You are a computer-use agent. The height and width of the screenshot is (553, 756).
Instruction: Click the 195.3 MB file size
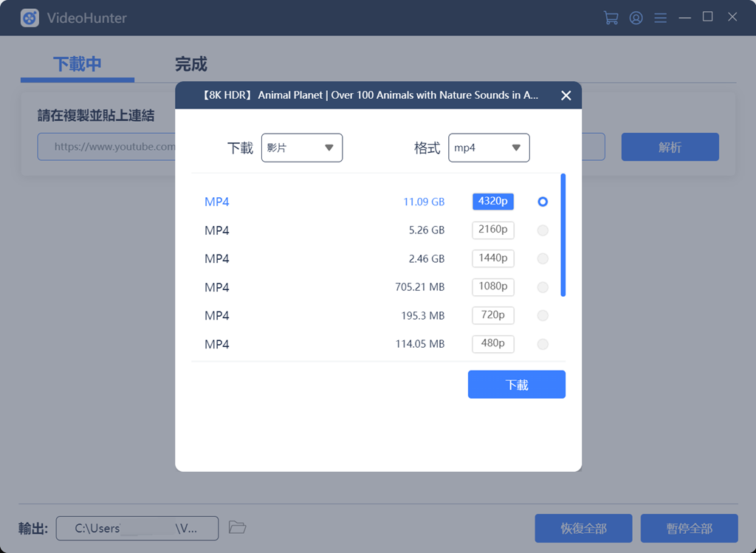(x=423, y=316)
